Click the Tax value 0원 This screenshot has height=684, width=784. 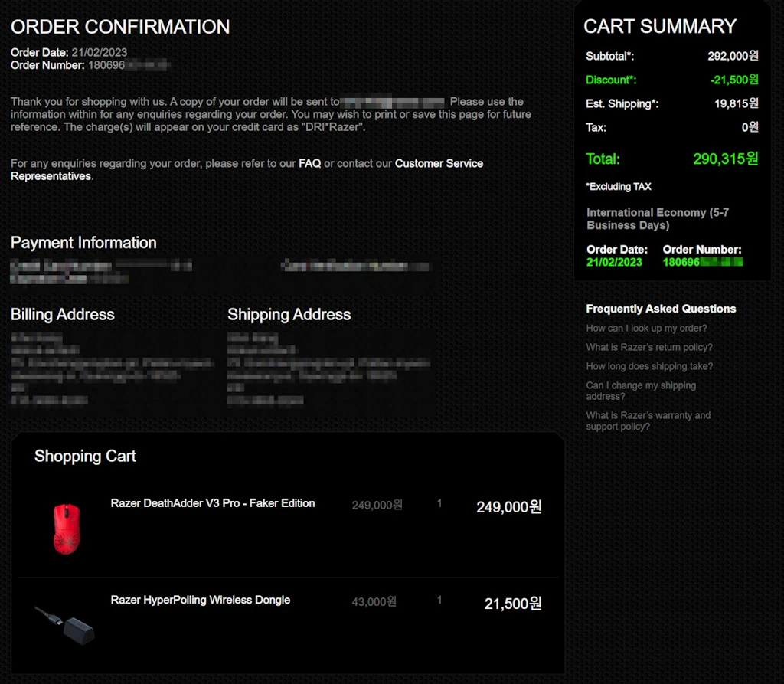click(750, 127)
